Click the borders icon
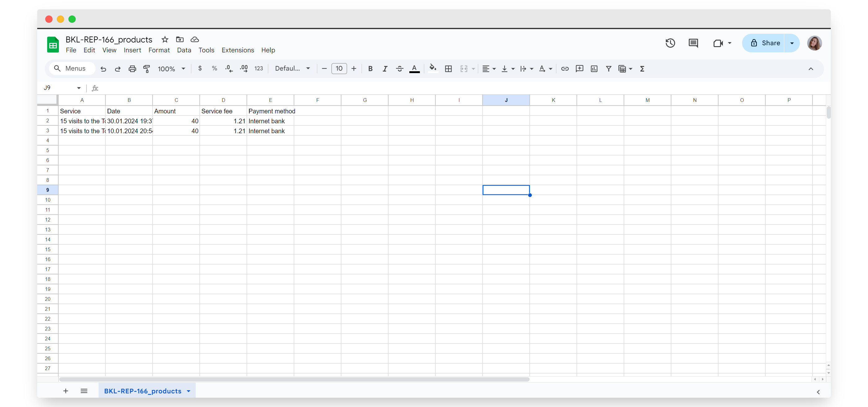Screen dimensions: 868x407 coord(448,69)
